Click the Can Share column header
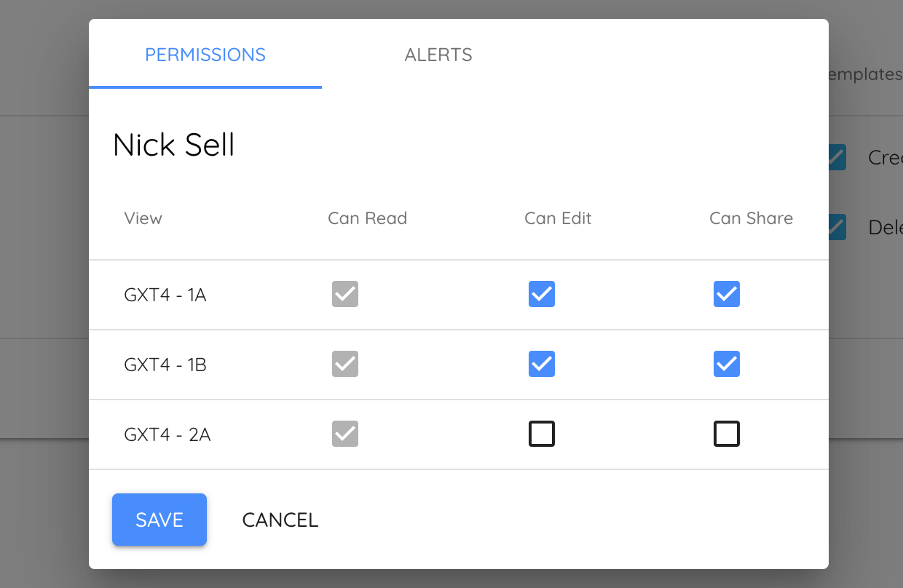 tap(751, 218)
